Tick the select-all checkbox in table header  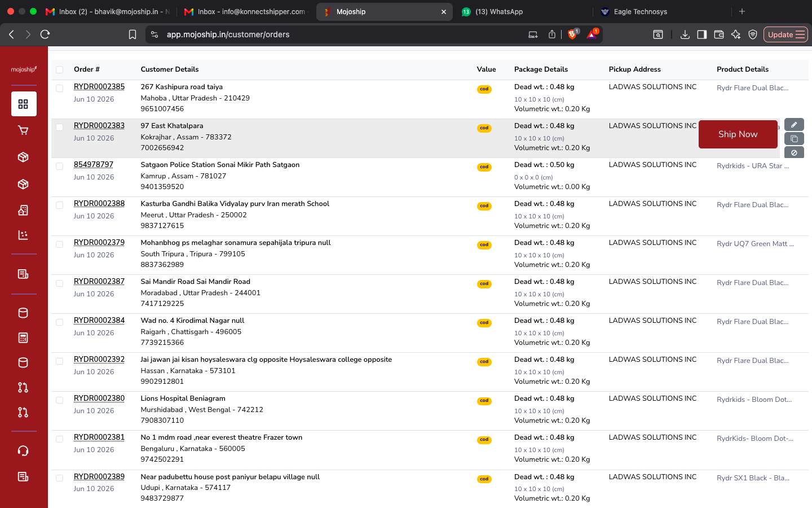pyautogui.click(x=60, y=70)
